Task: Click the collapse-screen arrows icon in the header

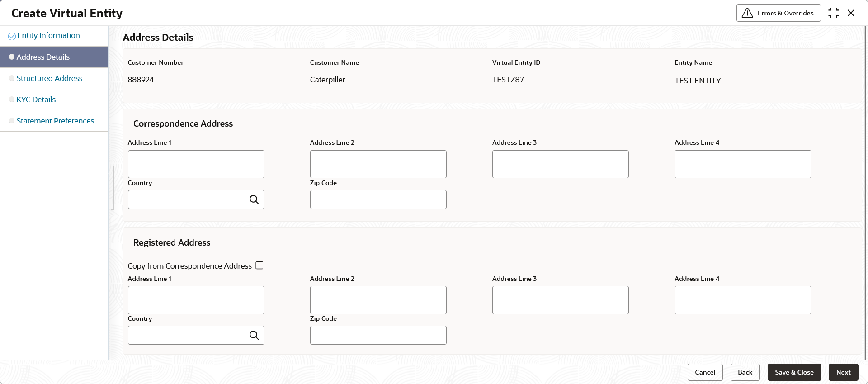Action: click(833, 13)
